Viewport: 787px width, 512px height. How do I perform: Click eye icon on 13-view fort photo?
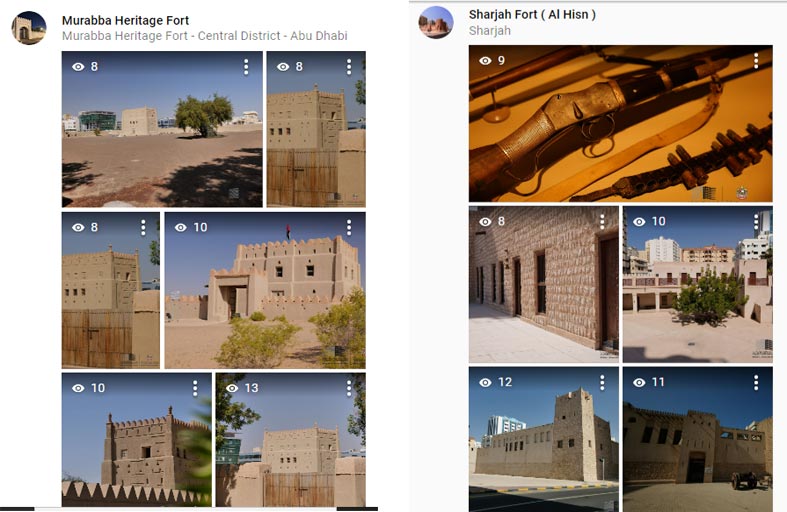coord(232,388)
